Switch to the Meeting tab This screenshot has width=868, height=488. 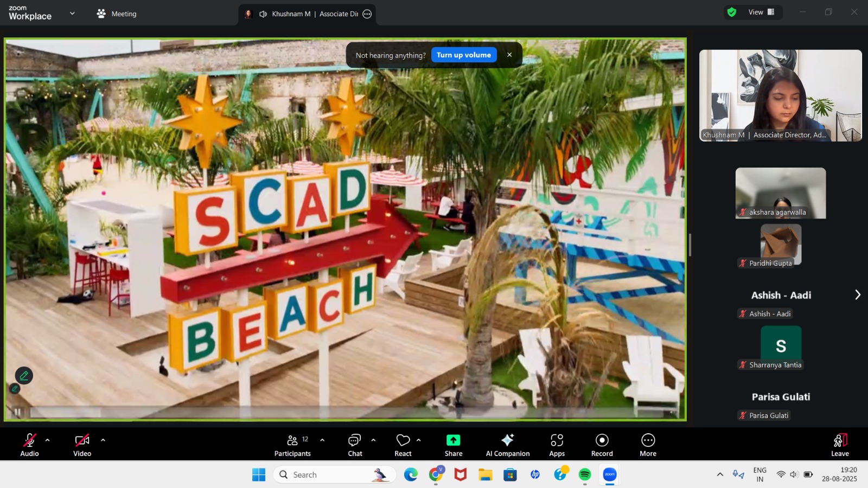pyautogui.click(x=117, y=14)
